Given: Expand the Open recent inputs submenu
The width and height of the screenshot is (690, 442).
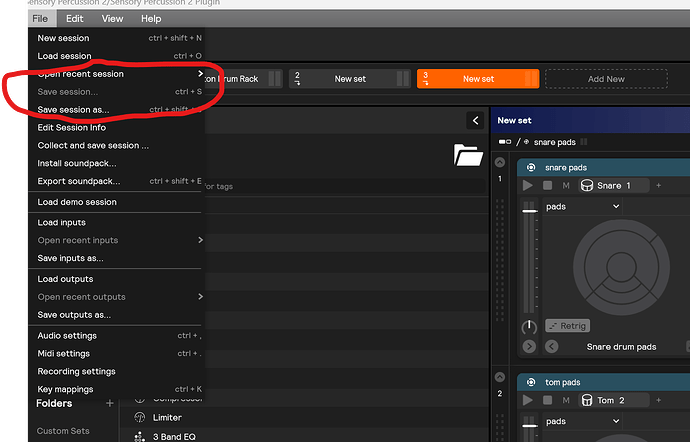Looking at the screenshot, I should pos(117,240).
